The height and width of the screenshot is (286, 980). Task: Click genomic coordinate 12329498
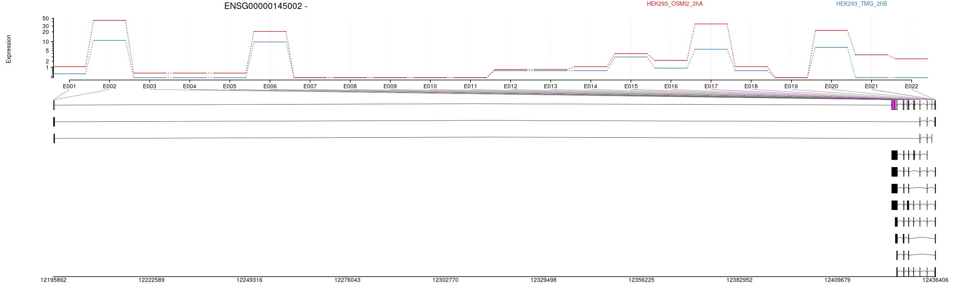tap(543, 280)
